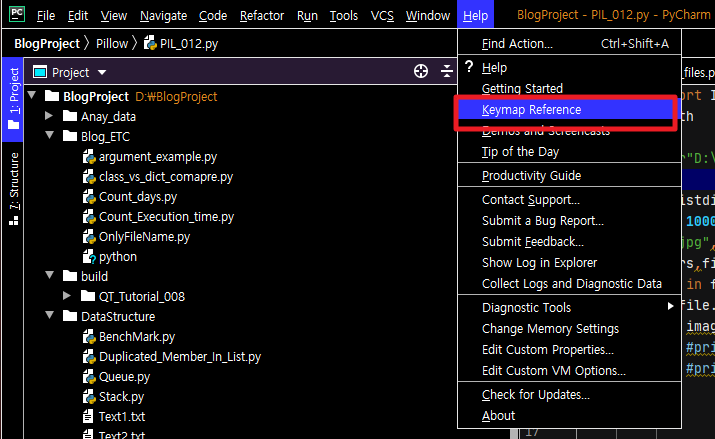Open the 7: Structure tool window tab
The height and width of the screenshot is (439, 715).
13,189
